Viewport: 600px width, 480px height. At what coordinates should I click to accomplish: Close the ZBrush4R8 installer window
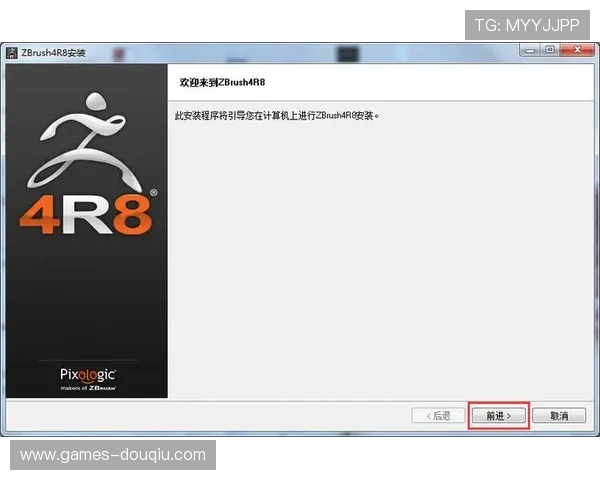tap(575, 50)
